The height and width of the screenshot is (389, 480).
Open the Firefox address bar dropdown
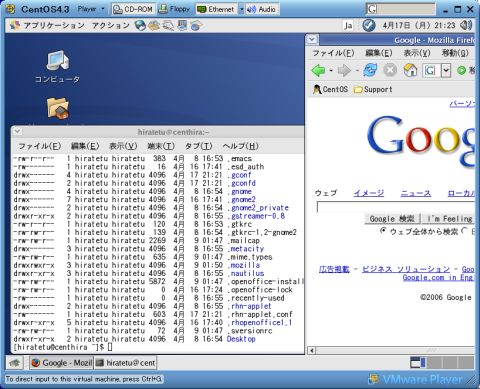446,70
